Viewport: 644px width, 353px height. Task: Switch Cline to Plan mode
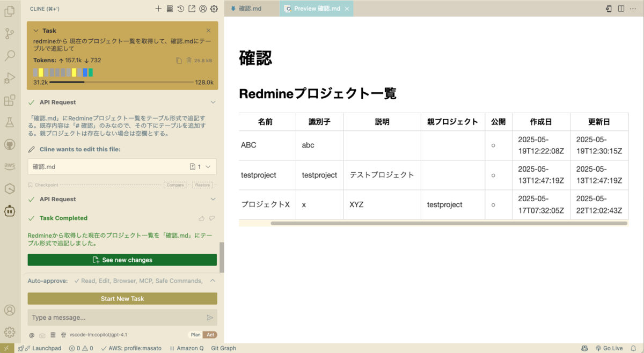pyautogui.click(x=195, y=334)
